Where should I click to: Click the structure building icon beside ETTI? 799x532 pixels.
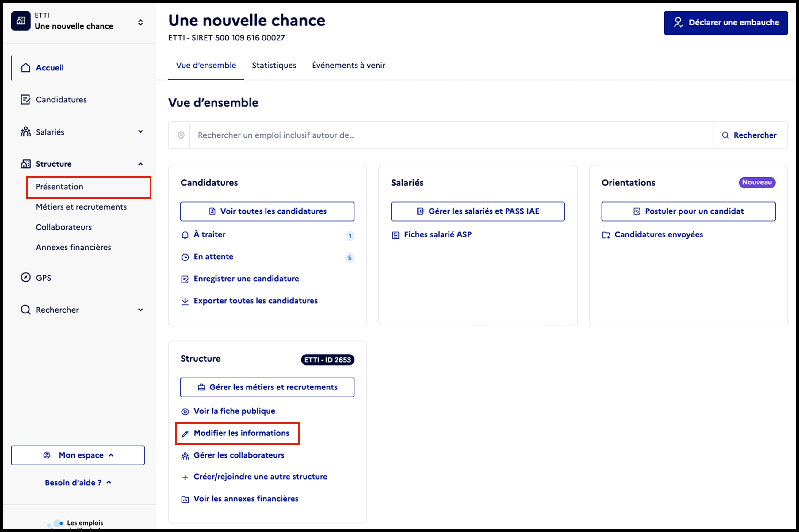(21, 21)
